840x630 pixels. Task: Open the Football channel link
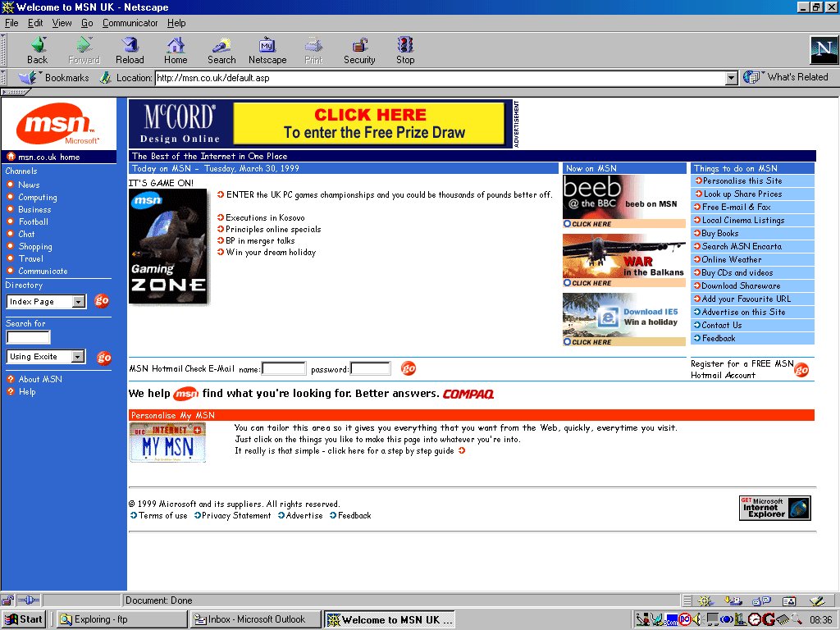coord(33,221)
